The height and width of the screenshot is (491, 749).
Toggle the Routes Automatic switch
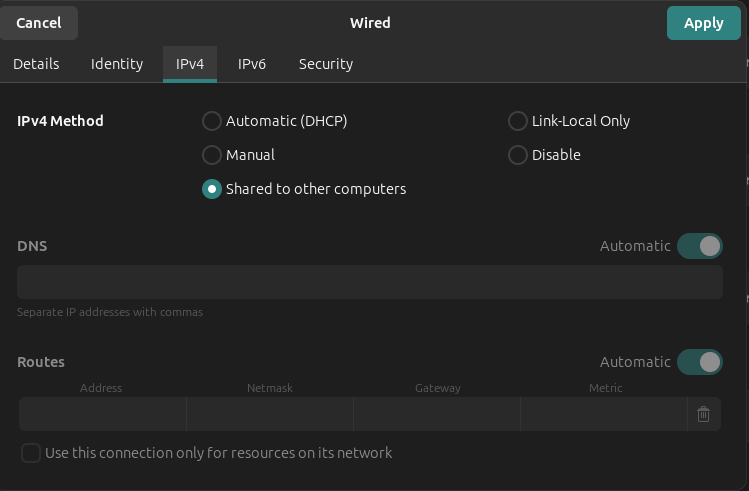699,362
